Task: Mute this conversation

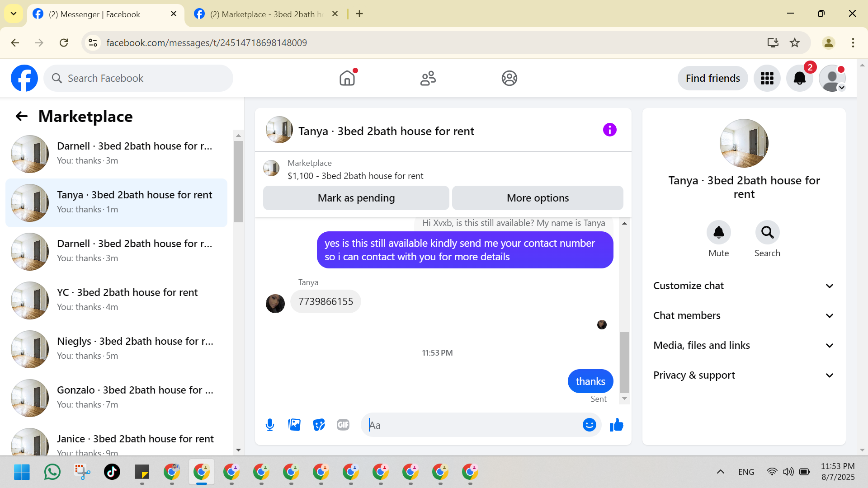Action: pyautogui.click(x=718, y=233)
